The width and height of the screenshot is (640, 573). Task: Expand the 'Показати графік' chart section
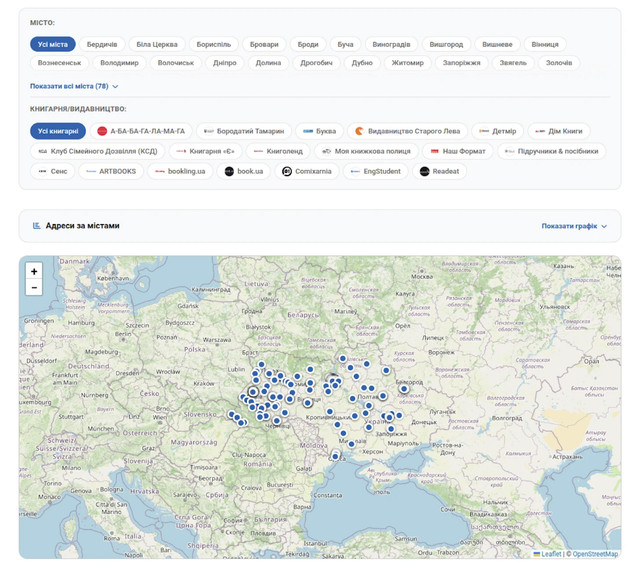coord(574,226)
